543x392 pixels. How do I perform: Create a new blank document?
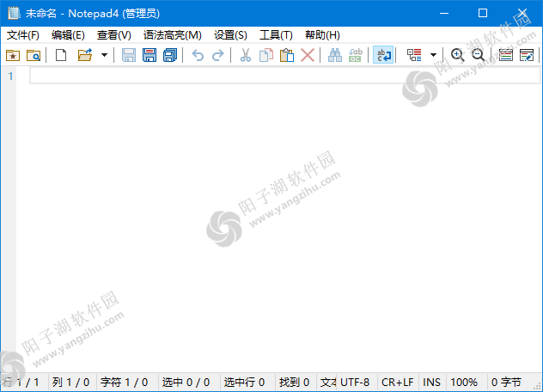[x=61, y=55]
